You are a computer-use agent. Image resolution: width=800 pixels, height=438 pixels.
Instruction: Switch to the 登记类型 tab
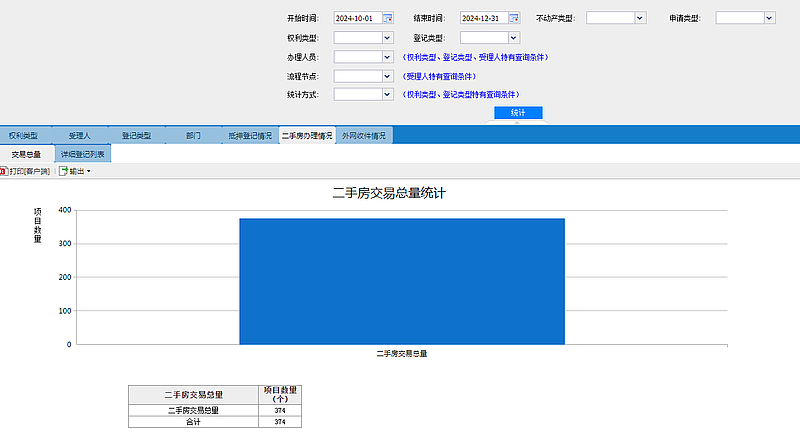coord(136,136)
